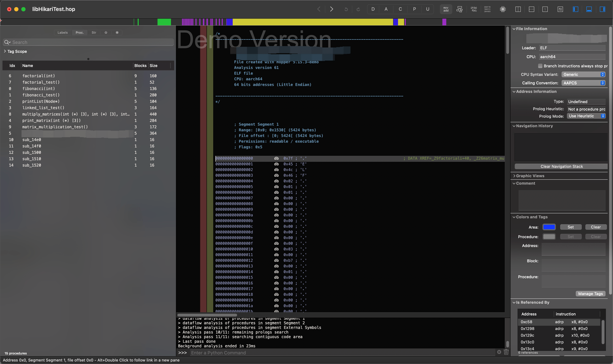
Task: Toggle the bottom console panel
Action: 589,9
